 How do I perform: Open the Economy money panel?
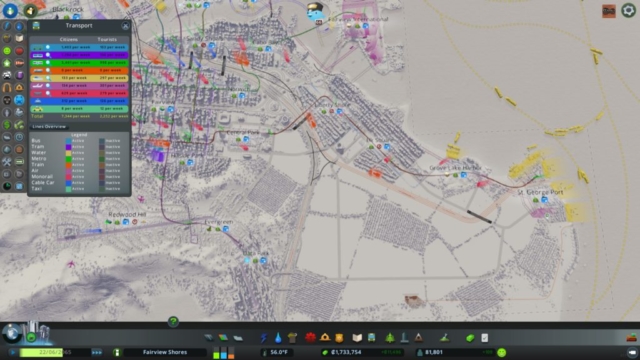(470, 338)
